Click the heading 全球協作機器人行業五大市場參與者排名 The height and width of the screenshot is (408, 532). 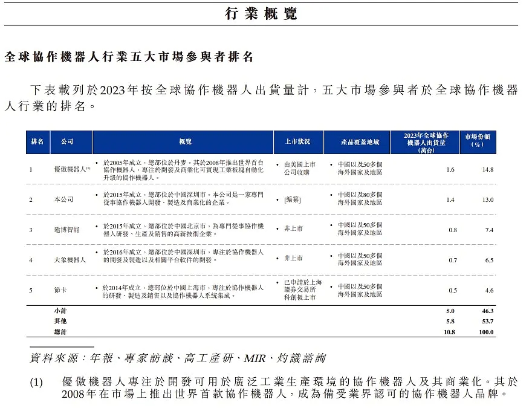[x=129, y=57]
